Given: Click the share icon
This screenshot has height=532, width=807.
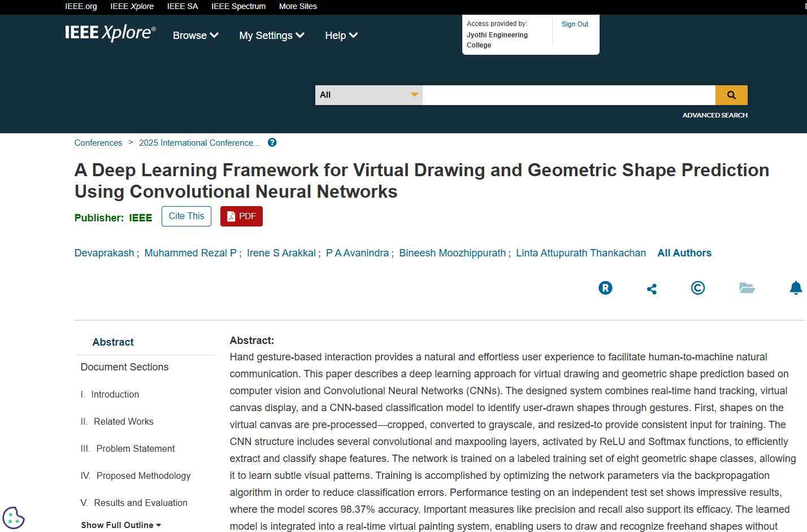Looking at the screenshot, I should point(652,289).
